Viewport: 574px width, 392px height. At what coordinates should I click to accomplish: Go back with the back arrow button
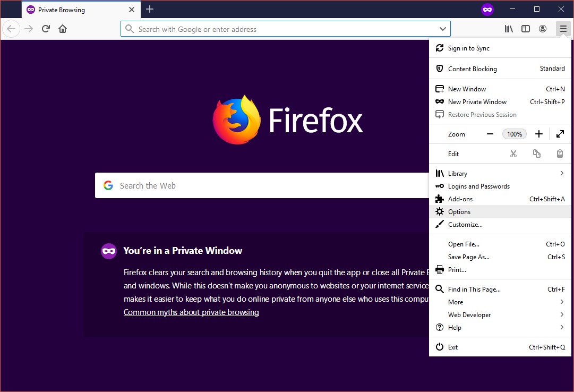11,29
